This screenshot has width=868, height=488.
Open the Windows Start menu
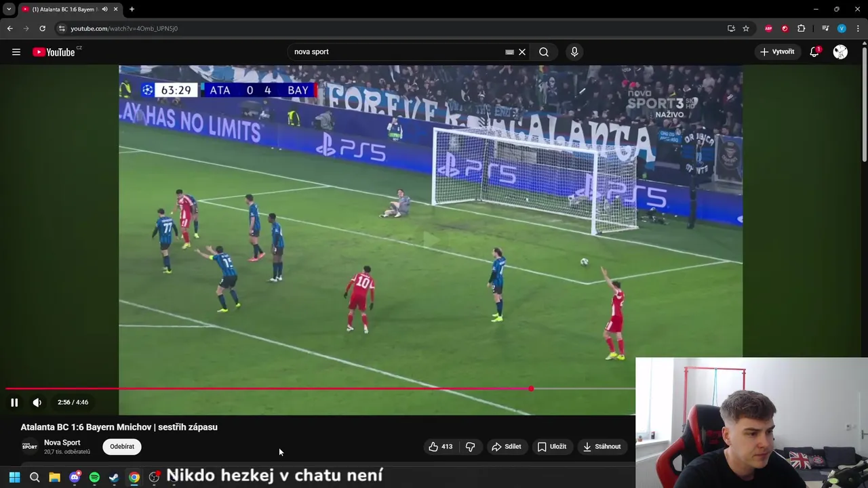[x=14, y=477]
